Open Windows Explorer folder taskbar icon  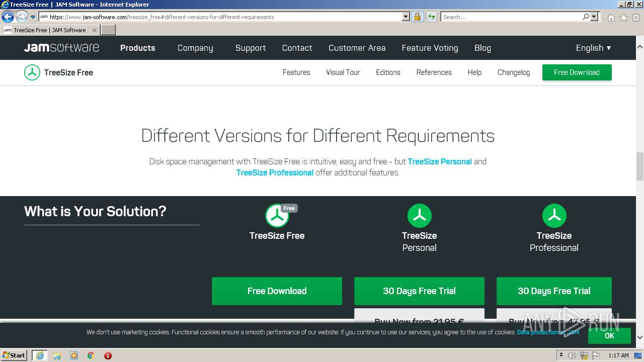(x=57, y=355)
